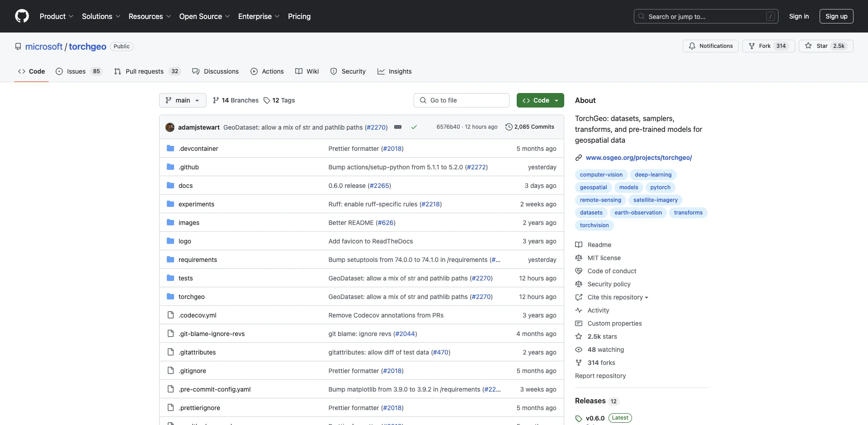Screen dimensions: 868x425
Task: Click the torchgeo folder icon
Action: (170, 296)
